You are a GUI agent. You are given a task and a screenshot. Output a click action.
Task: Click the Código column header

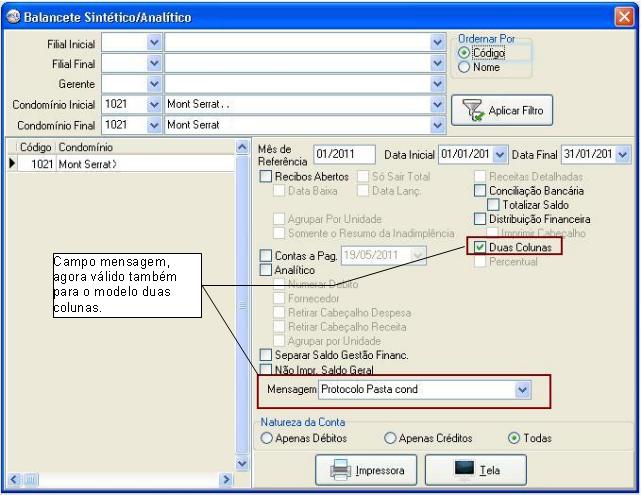(x=36, y=147)
